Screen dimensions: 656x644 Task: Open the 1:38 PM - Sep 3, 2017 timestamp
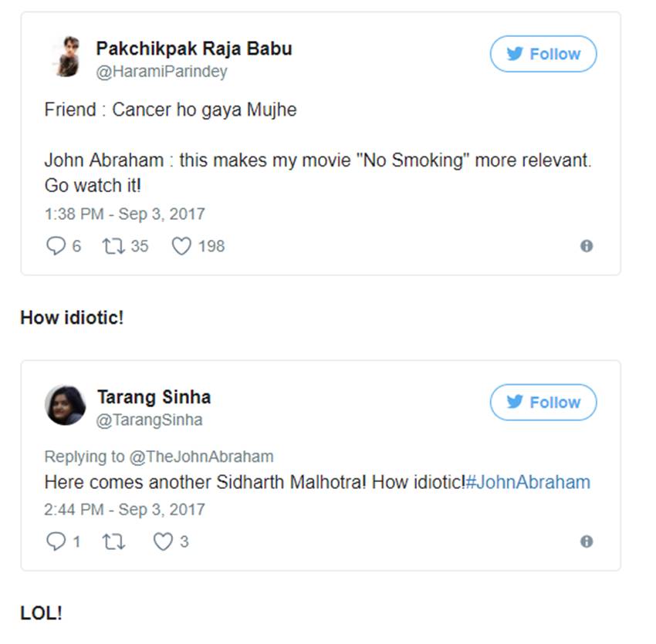[124, 214]
